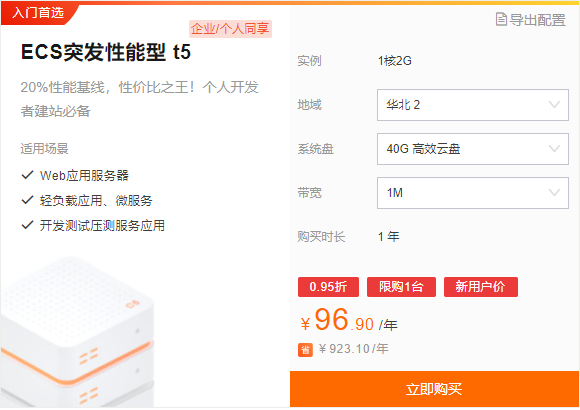Click the ECS突发性能型 t5 title
Viewport: 580px width, 410px height.
click(106, 52)
